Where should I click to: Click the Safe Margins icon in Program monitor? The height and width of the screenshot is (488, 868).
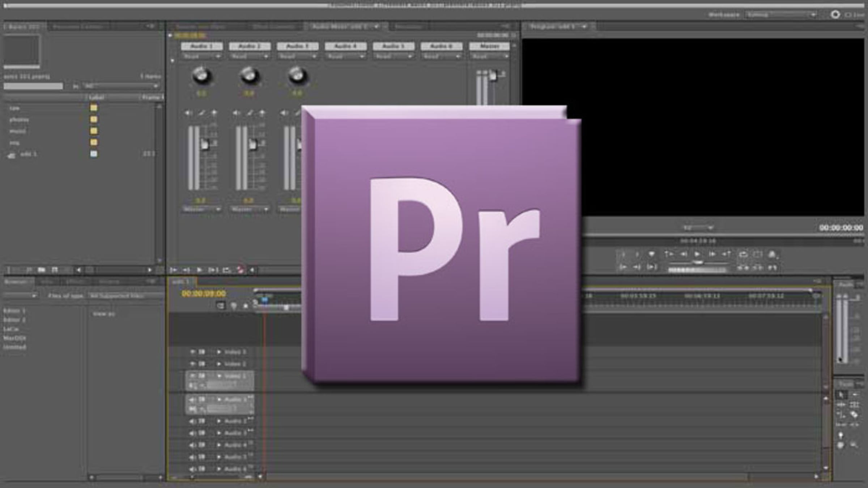[x=758, y=254]
